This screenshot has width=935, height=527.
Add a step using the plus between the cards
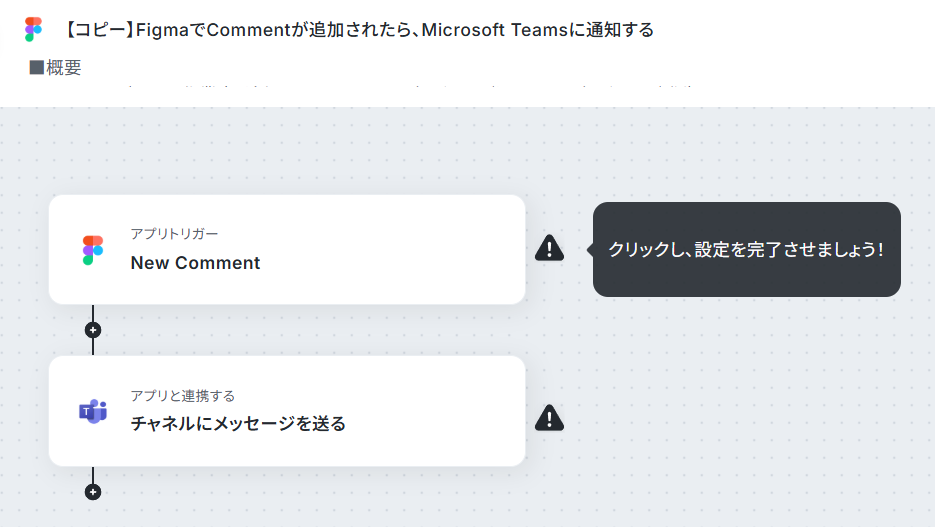tap(92, 330)
